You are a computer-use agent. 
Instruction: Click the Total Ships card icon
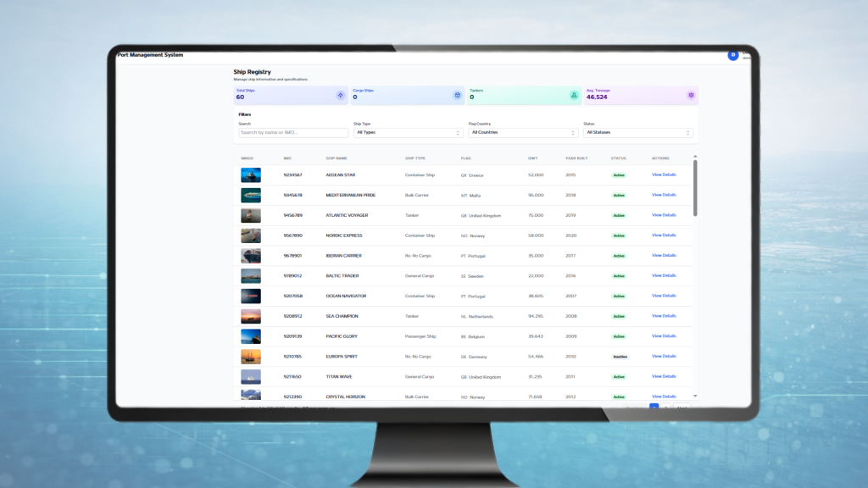(x=341, y=95)
